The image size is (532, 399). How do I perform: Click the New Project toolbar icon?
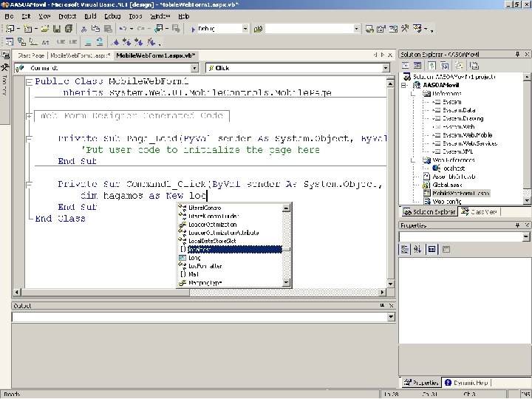[x=10, y=29]
